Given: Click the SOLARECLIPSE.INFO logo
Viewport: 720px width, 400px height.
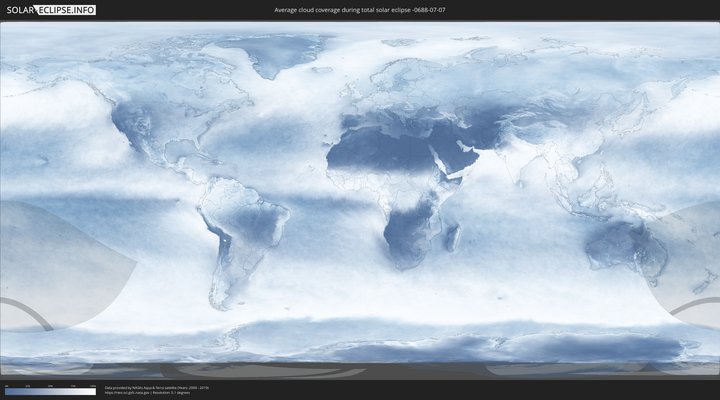Looking at the screenshot, I should click(x=50, y=9).
